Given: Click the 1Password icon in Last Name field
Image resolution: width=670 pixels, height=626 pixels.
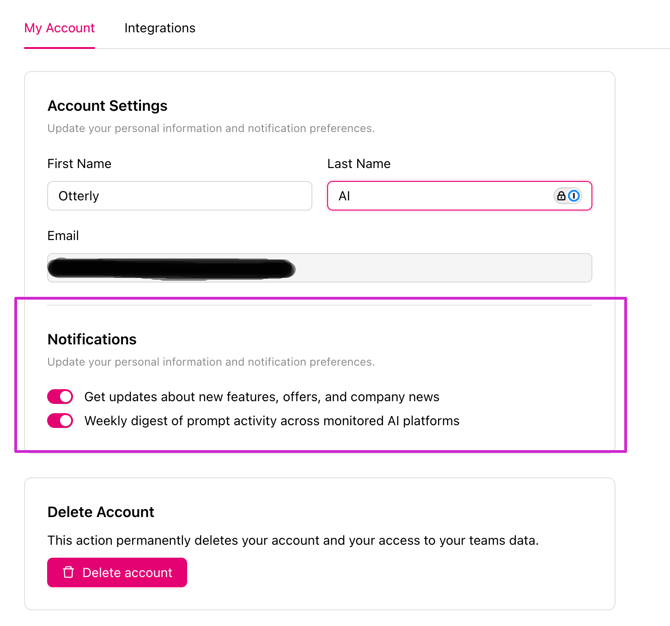Looking at the screenshot, I should 574,196.
